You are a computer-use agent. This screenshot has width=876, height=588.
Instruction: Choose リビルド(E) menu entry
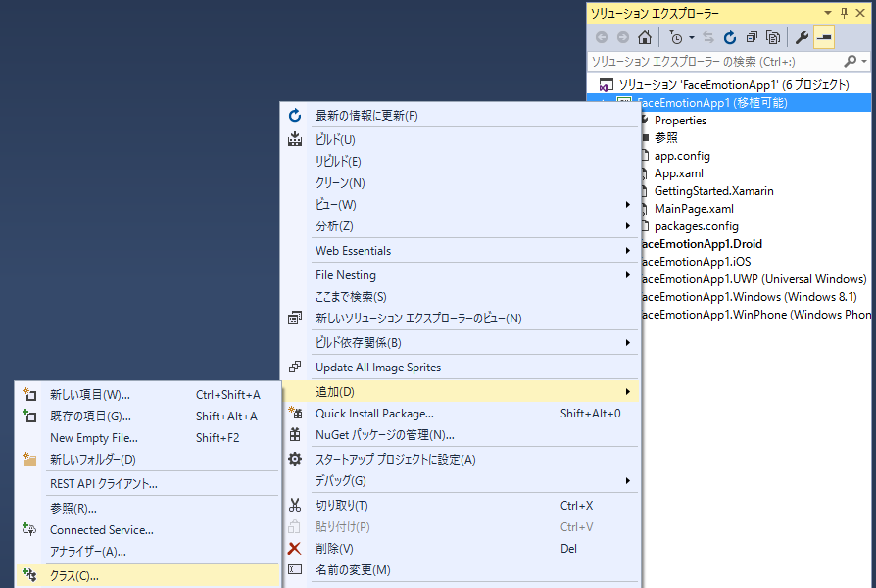coord(461,162)
